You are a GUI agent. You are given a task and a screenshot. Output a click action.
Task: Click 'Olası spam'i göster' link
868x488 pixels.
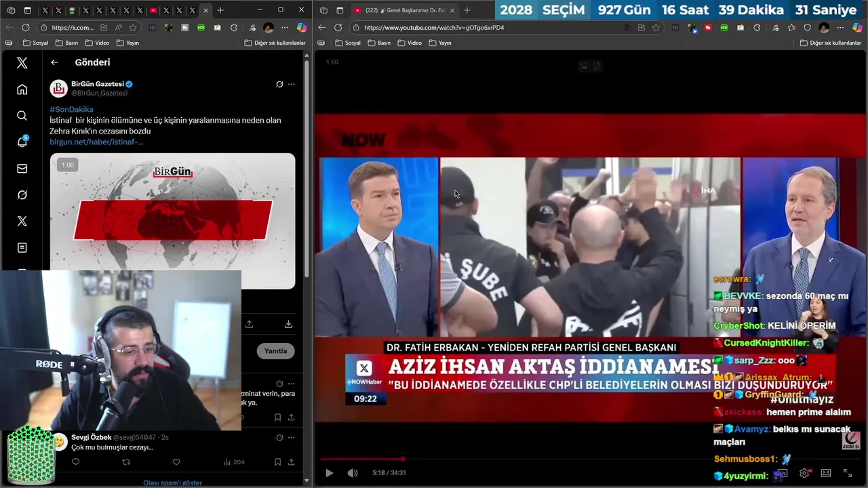pyautogui.click(x=172, y=483)
